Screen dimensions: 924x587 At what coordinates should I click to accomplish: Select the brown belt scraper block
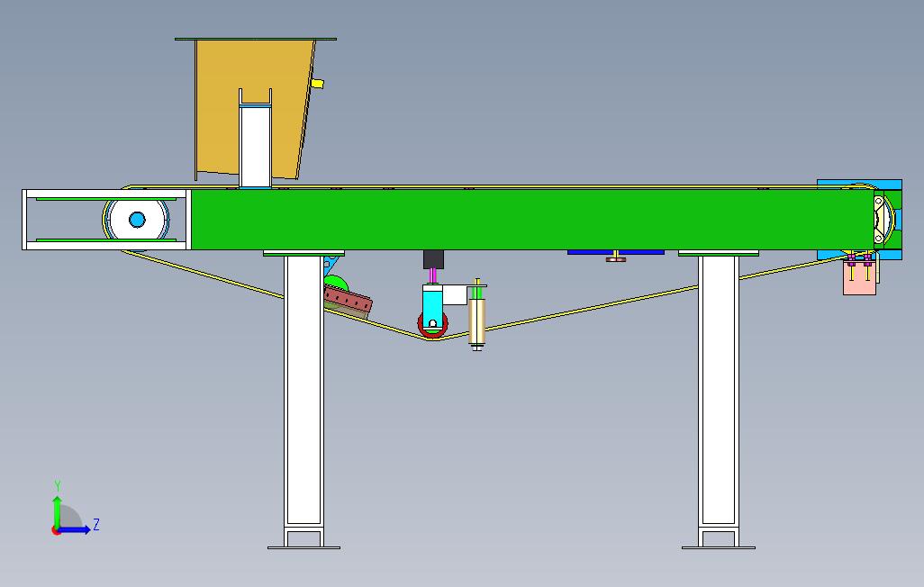tap(348, 302)
